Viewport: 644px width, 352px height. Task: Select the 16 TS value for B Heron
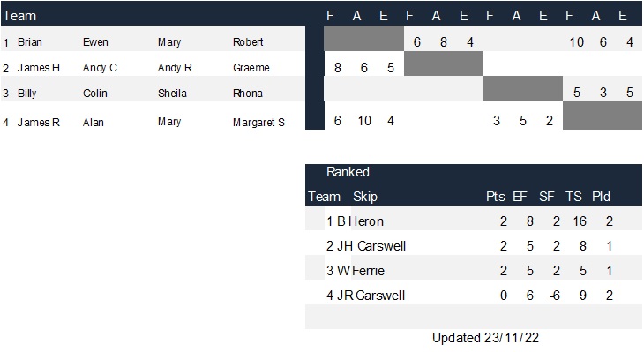pos(580,221)
